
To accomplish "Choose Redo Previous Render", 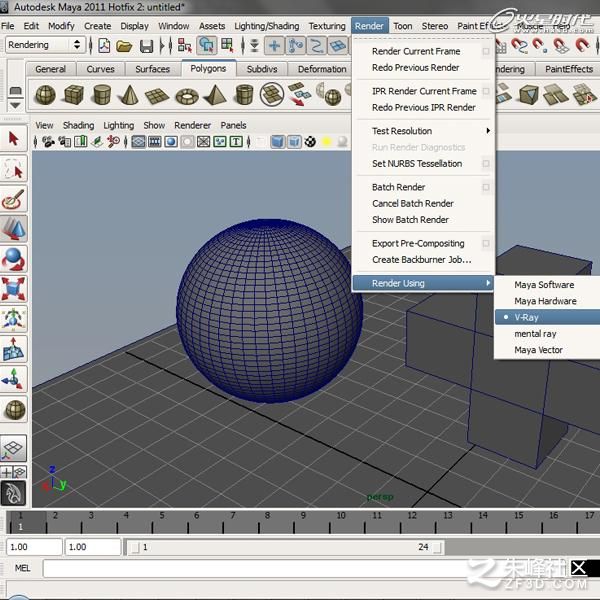I will coord(416,68).
